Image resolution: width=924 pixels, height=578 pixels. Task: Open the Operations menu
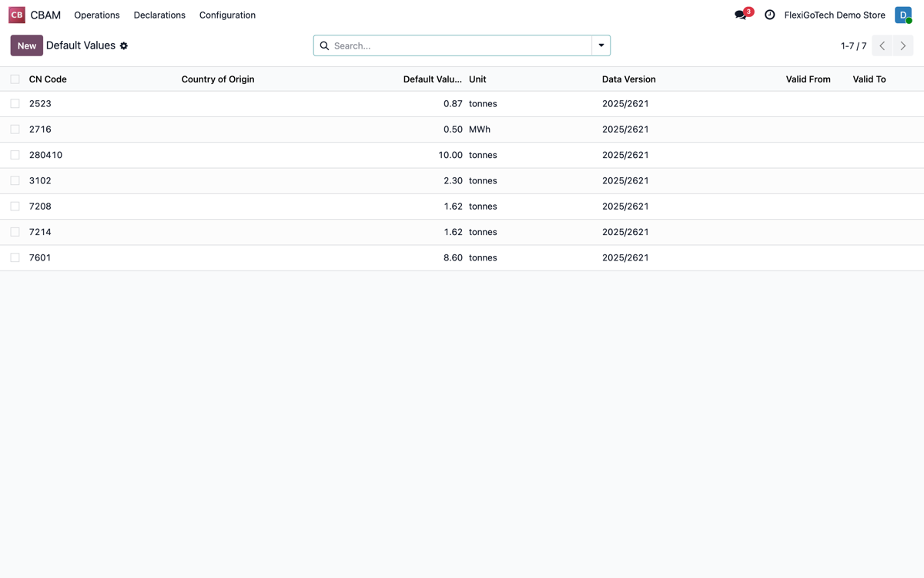pyautogui.click(x=97, y=15)
